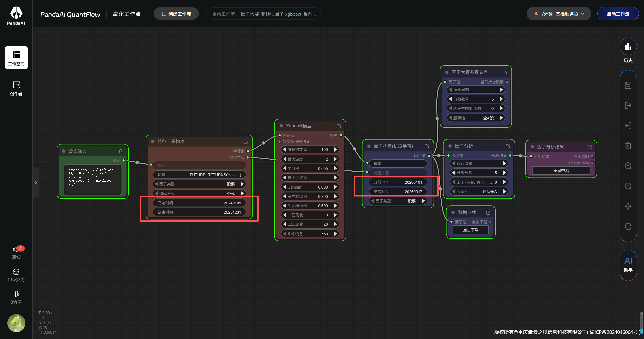Screen dimensions: 644x339
Task: Click 启动工作流 button
Action: 618,14
